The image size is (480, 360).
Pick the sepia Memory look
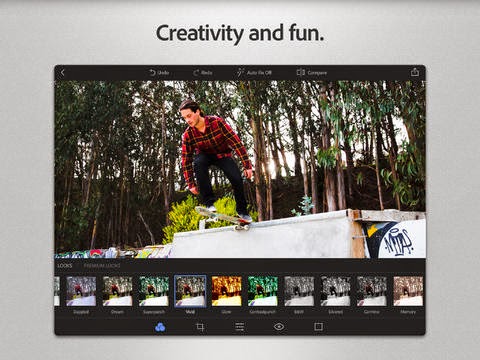[x=408, y=291]
